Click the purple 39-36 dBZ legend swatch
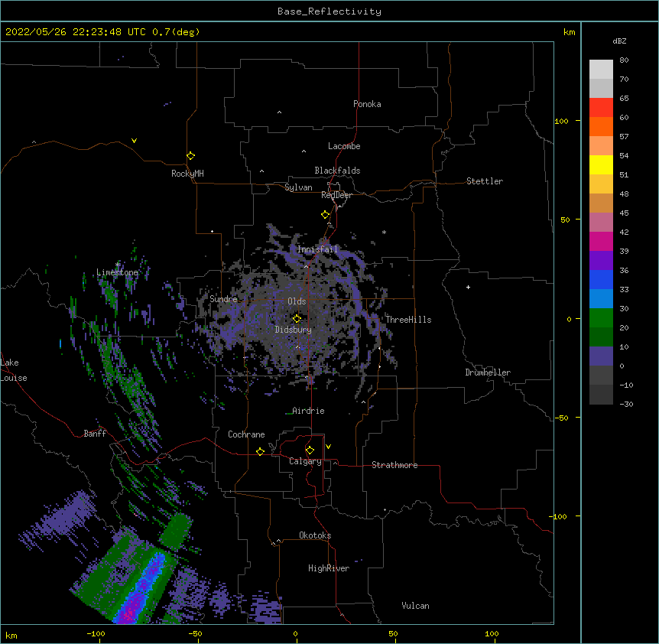Image resolution: width=659 pixels, height=644 pixels. click(601, 260)
